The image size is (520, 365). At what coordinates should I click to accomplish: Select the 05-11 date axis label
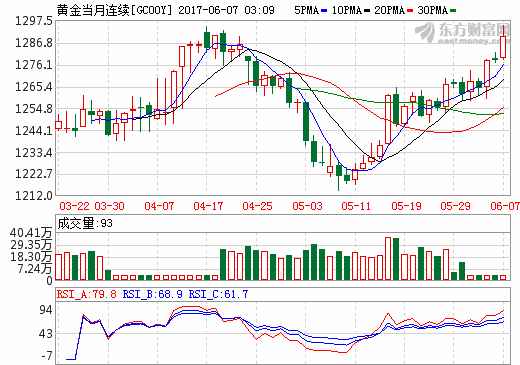pos(356,206)
